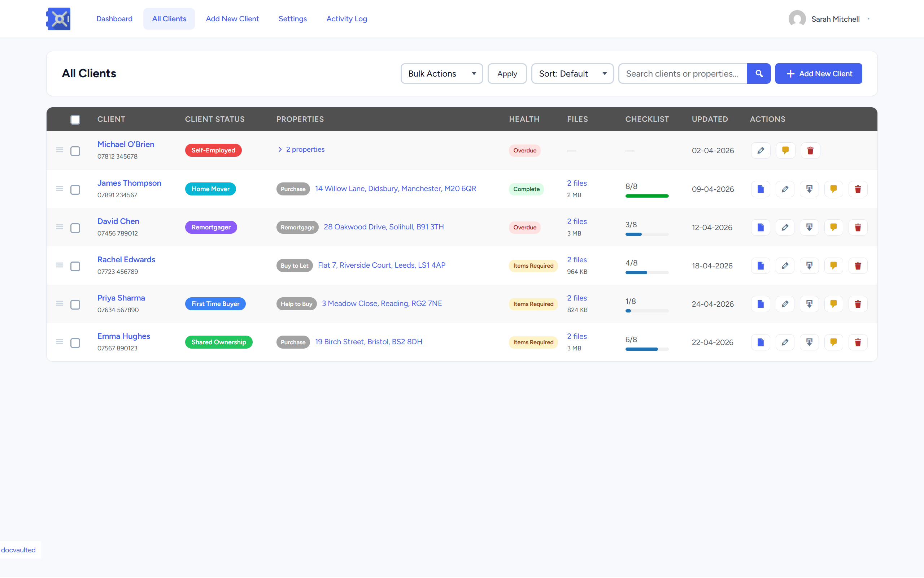The width and height of the screenshot is (924, 578).
Task: Download files icon for James Thompson
Action: 810,189
